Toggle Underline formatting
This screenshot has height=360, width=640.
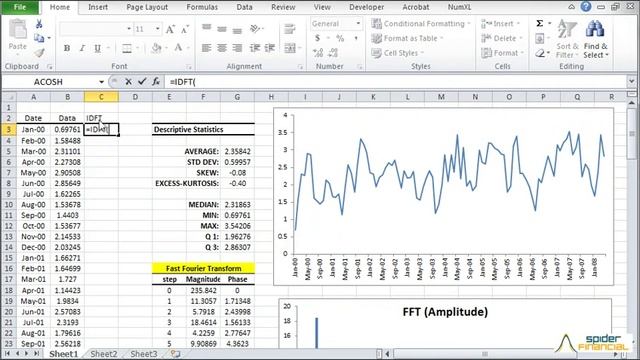[x=98, y=48]
